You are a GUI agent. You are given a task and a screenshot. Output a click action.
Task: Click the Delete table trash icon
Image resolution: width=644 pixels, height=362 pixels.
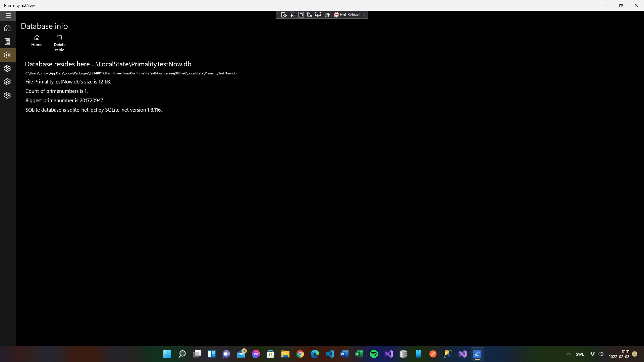(x=60, y=38)
